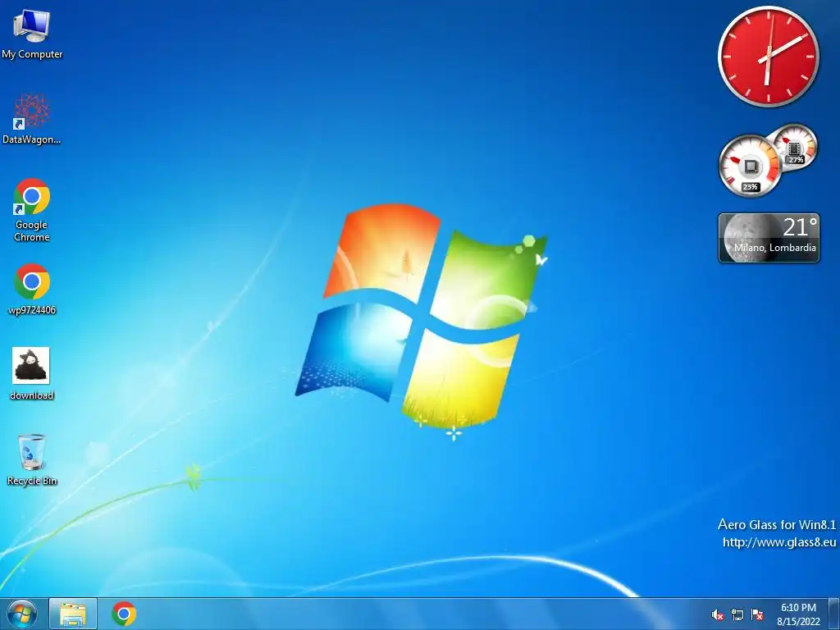The image size is (840, 630).
Task: Select the DataWagon shortcut icon
Action: click(x=32, y=119)
